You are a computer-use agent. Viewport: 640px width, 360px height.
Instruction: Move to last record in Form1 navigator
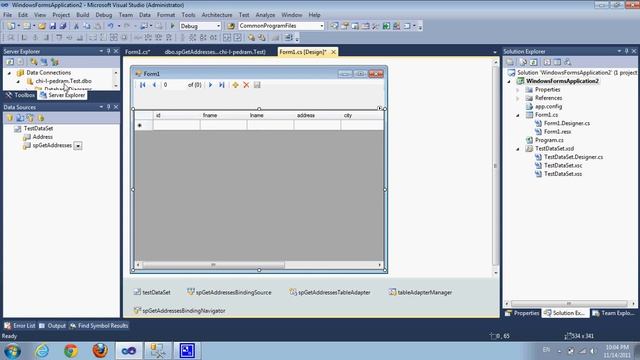[x=222, y=85]
